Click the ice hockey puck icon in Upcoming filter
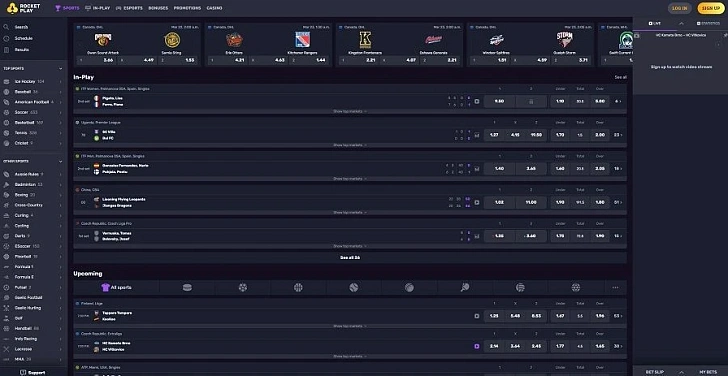Screen dimensions: 728x376 click(187, 288)
